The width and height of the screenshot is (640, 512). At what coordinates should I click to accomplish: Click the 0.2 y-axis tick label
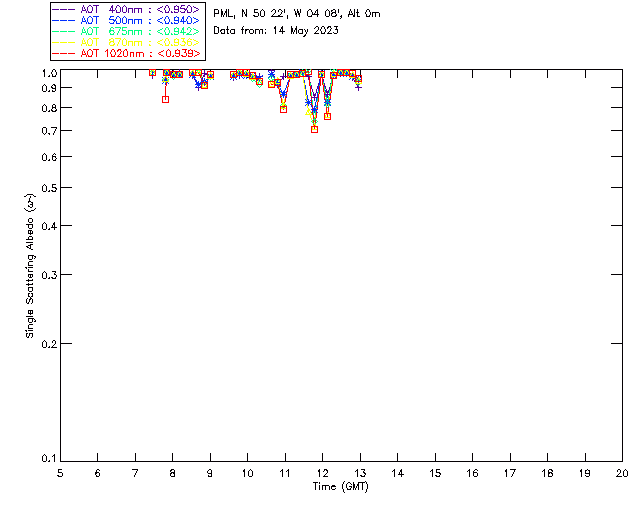tap(49, 344)
